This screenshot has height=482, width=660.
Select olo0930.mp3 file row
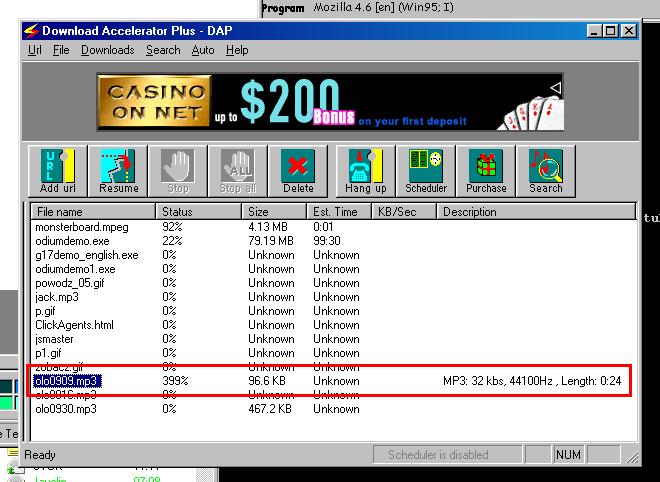coord(66,409)
